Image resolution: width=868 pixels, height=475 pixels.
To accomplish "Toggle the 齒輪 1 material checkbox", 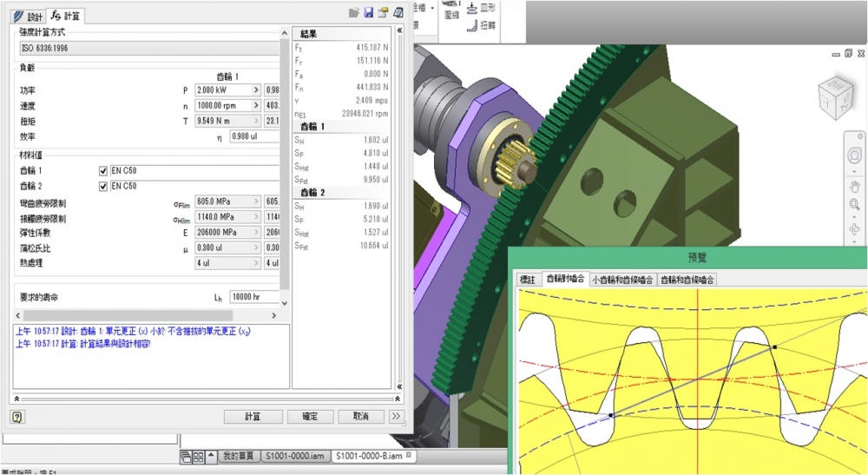I will point(103,171).
